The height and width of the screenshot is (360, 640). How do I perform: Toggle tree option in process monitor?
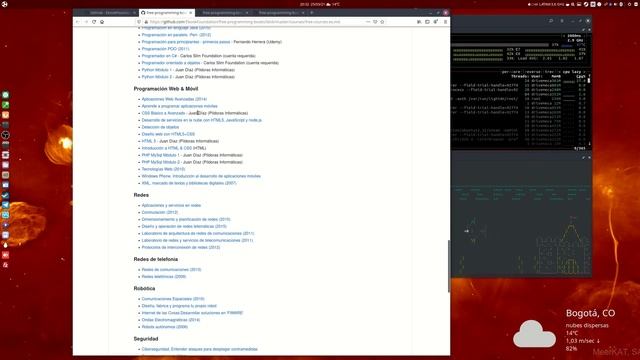550,72
